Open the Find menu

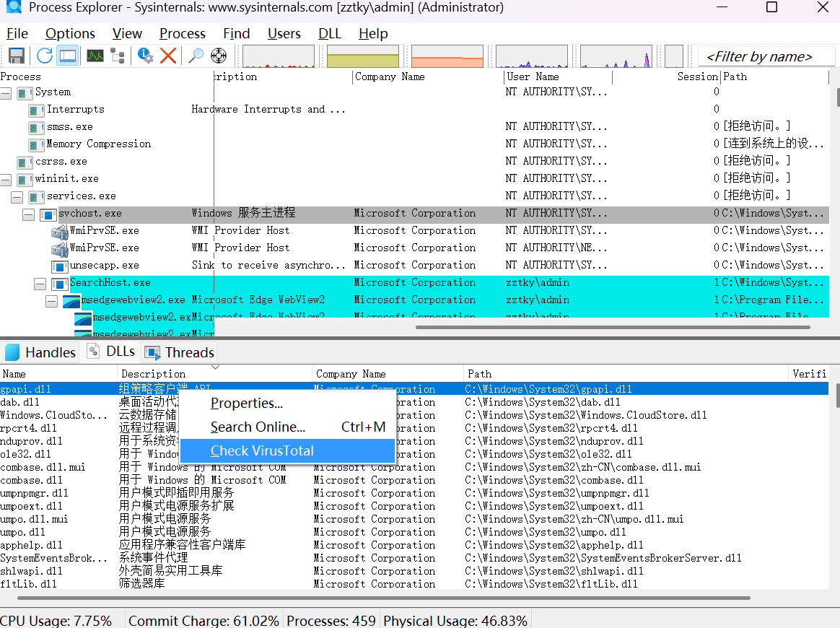coord(236,33)
